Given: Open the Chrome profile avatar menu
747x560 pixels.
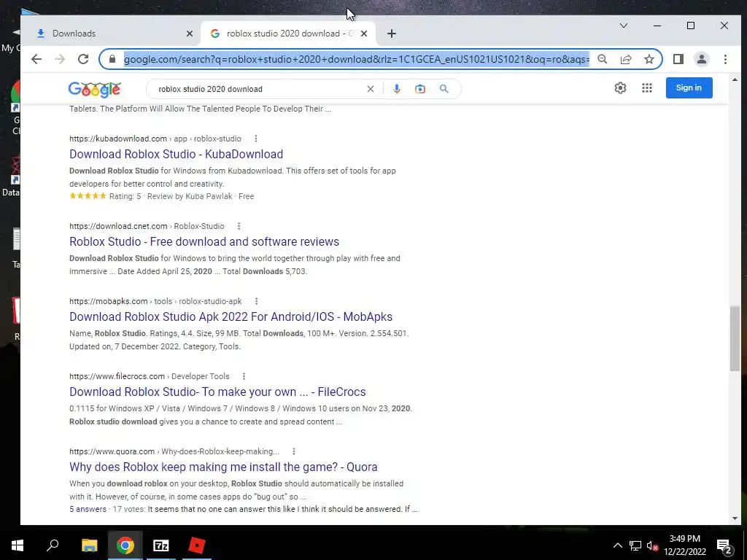Looking at the screenshot, I should [x=701, y=59].
